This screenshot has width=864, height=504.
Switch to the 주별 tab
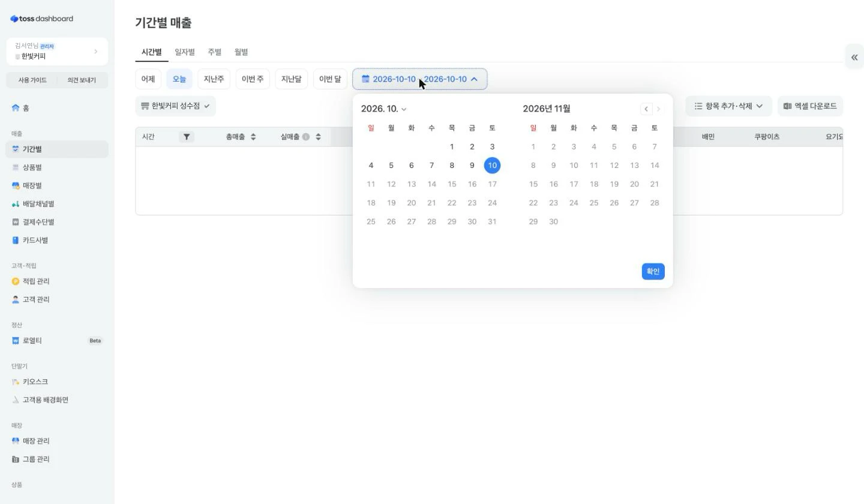(x=214, y=52)
